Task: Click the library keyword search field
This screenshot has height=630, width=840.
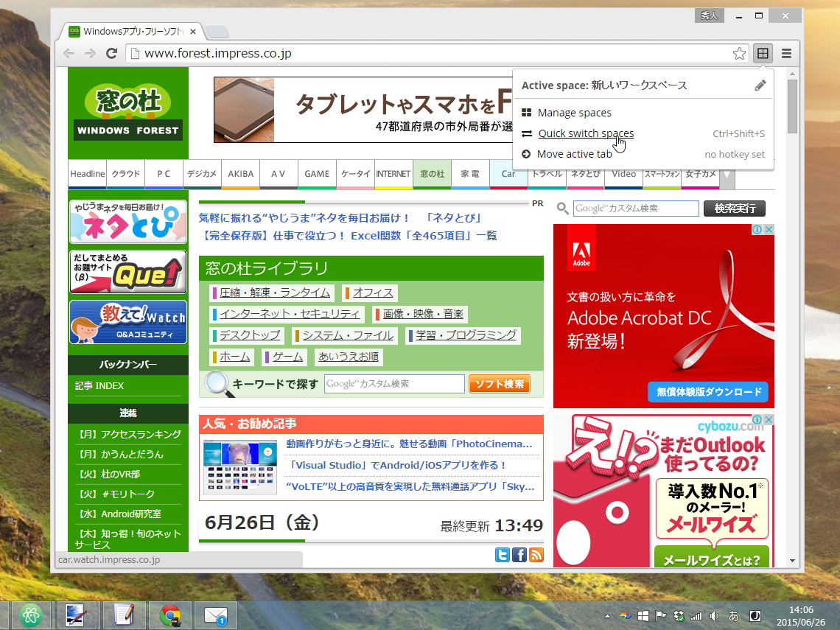Action: pyautogui.click(x=394, y=384)
